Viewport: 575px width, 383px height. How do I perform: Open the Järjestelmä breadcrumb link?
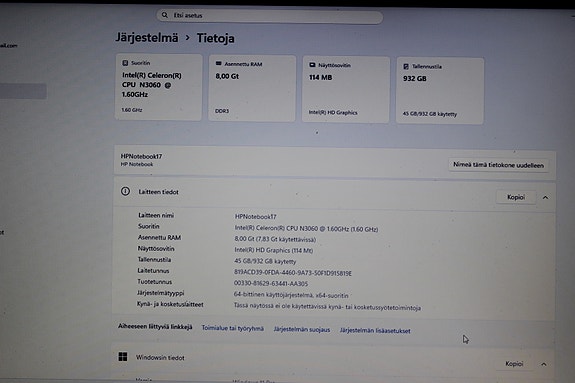click(x=147, y=37)
